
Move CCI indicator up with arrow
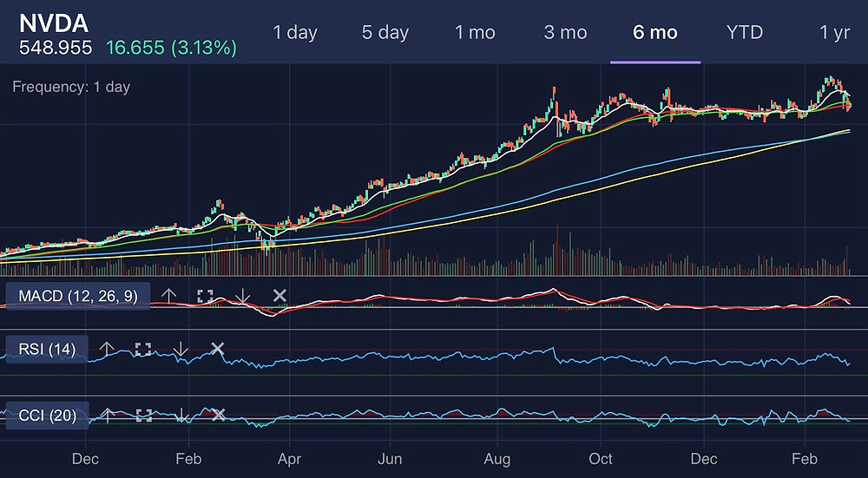108,415
